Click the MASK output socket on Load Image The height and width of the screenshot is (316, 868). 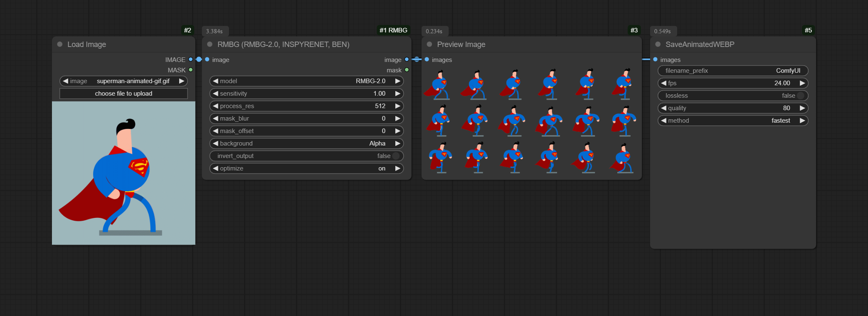191,70
